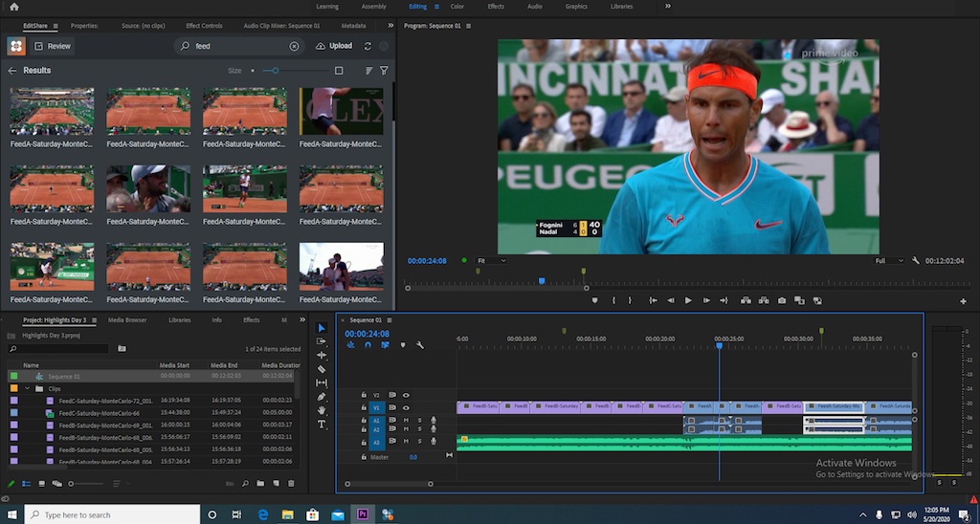Clear the EditShare search field
This screenshot has width=980, height=524.
[294, 46]
